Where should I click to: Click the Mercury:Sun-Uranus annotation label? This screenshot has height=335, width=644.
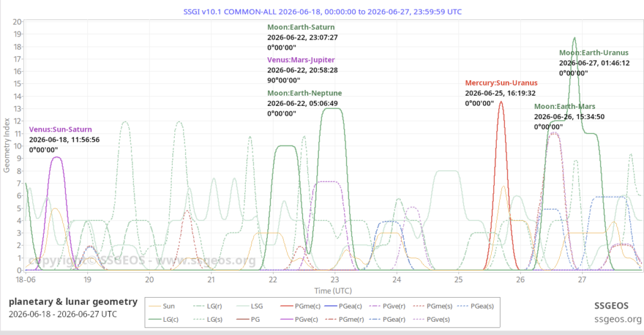[501, 83]
